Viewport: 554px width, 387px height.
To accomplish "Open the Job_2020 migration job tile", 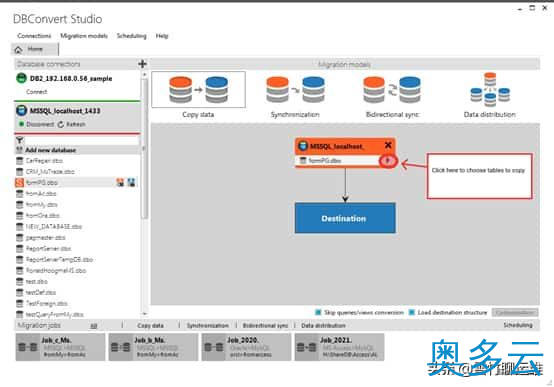I will [246, 347].
